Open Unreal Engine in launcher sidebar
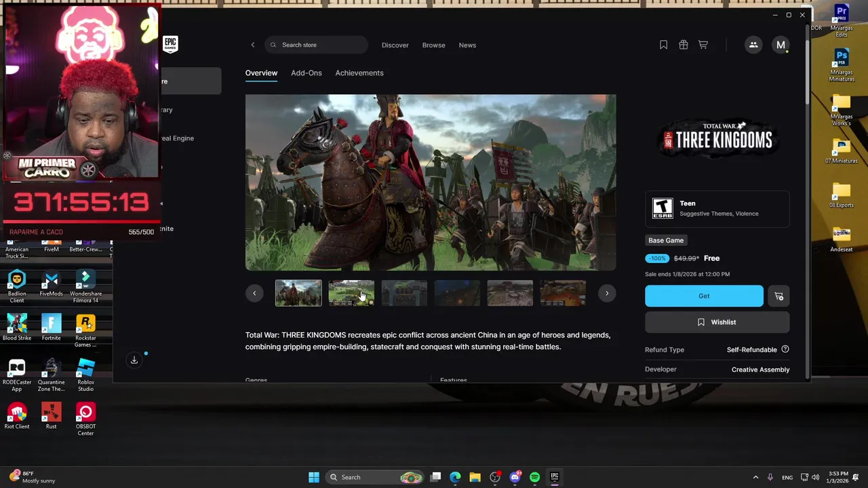Image resolution: width=868 pixels, height=488 pixels. click(178, 138)
